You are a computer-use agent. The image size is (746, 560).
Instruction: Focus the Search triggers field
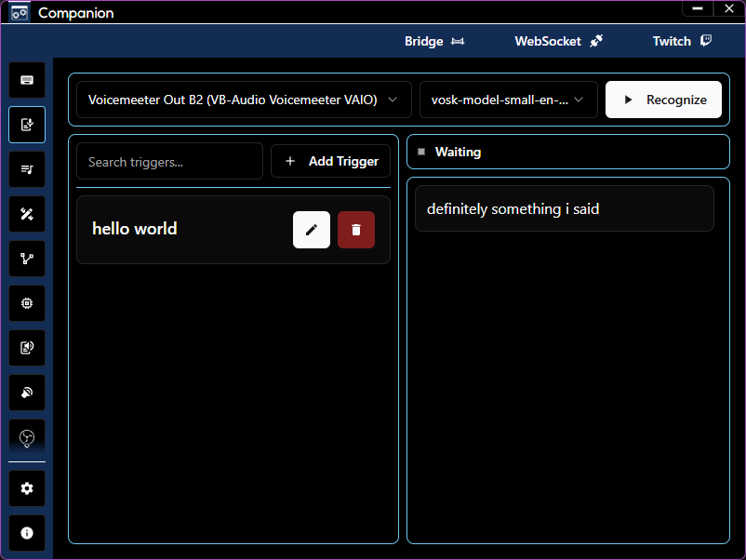[x=169, y=161]
